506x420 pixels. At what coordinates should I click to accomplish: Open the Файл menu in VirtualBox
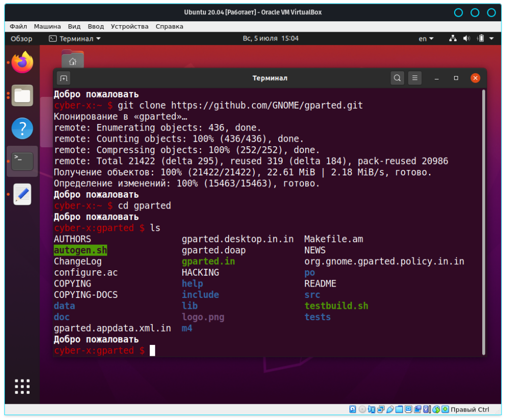point(18,26)
